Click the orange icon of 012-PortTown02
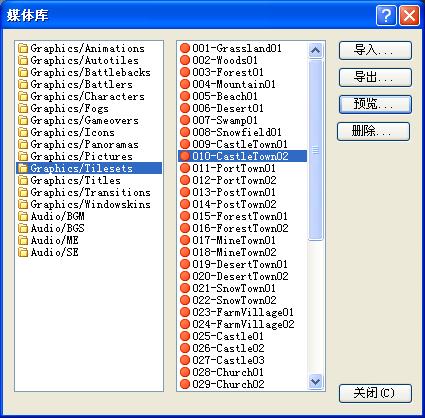 (185, 180)
